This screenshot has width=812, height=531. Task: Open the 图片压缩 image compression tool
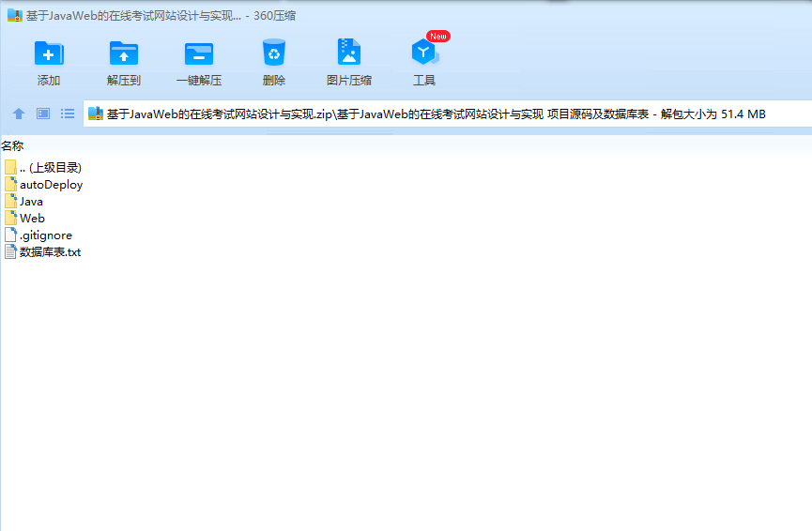click(x=349, y=52)
